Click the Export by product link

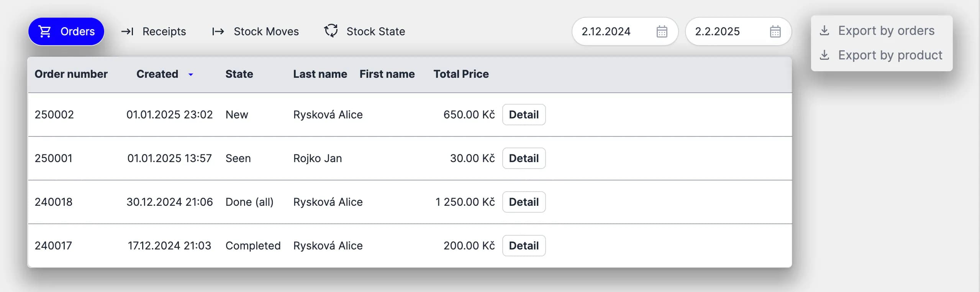click(x=890, y=55)
